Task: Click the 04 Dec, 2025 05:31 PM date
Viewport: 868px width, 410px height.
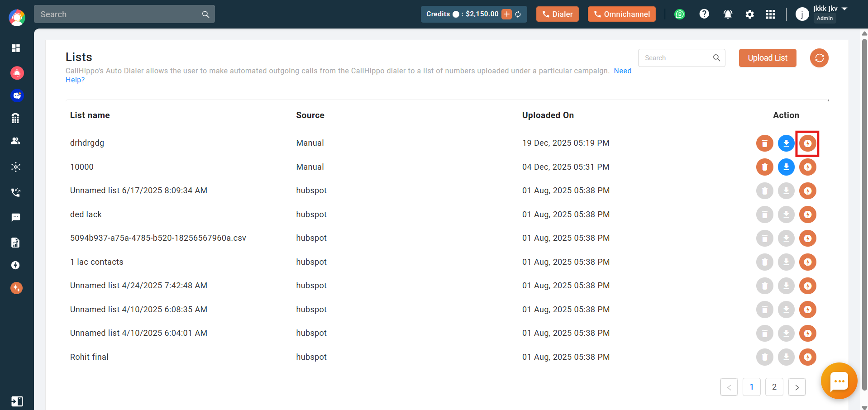Action: pos(566,167)
